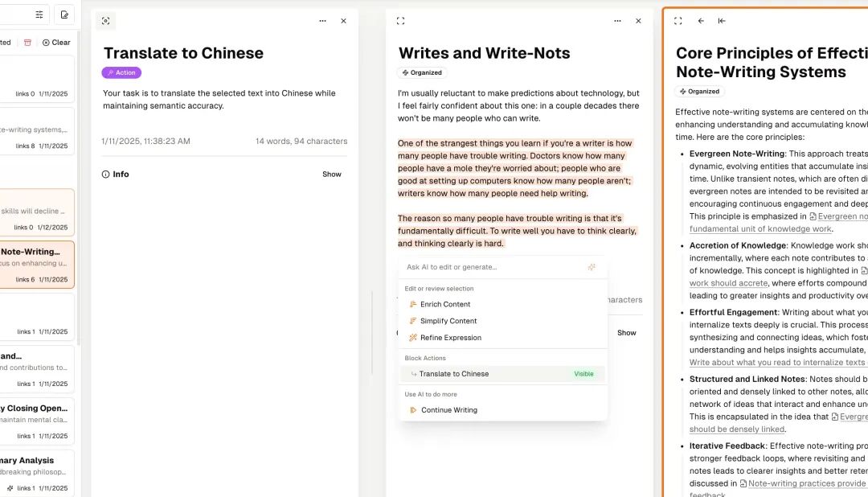This screenshot has height=497, width=868.
Task: Choose Refine Expression from the AI menu
Action: 502,338
